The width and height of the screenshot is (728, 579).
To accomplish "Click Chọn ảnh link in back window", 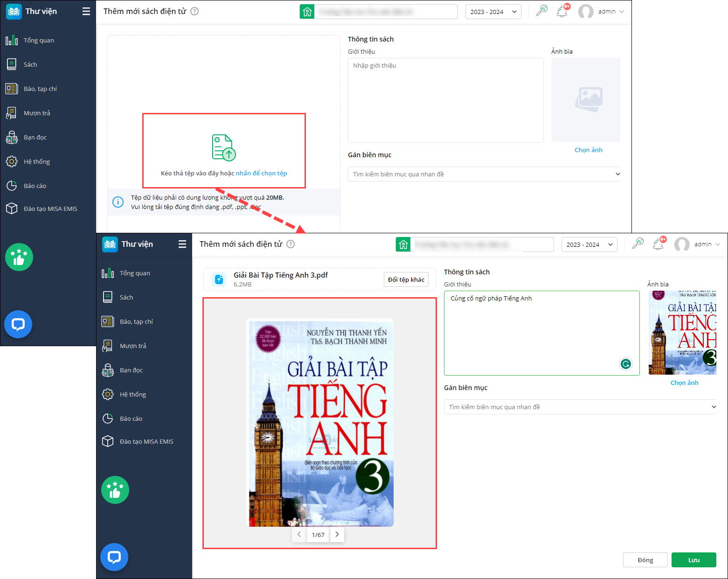I will pyautogui.click(x=589, y=150).
